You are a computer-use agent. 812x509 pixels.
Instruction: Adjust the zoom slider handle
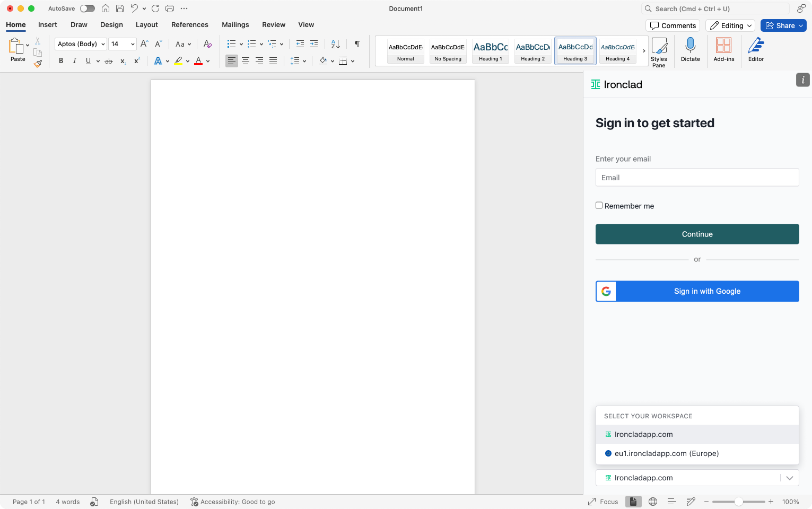tap(738, 502)
